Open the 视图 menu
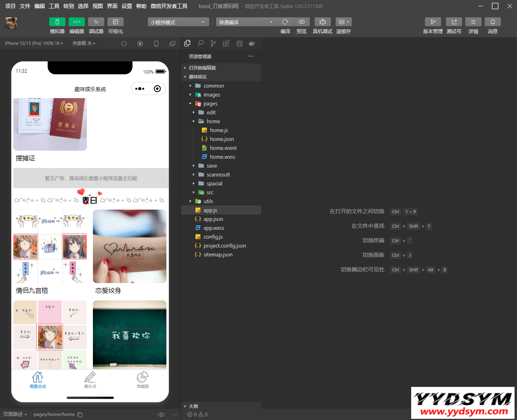This screenshot has width=517, height=420. [x=97, y=6]
